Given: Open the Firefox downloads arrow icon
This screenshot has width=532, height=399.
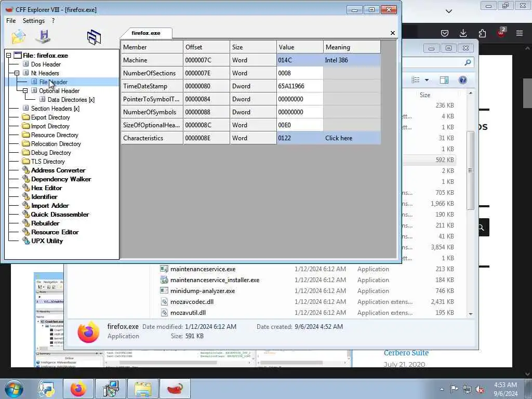Looking at the screenshot, I should (x=463, y=33).
